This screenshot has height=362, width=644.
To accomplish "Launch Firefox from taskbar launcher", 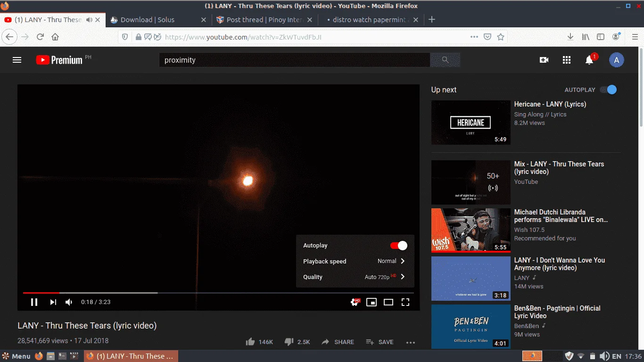I will click(39, 356).
